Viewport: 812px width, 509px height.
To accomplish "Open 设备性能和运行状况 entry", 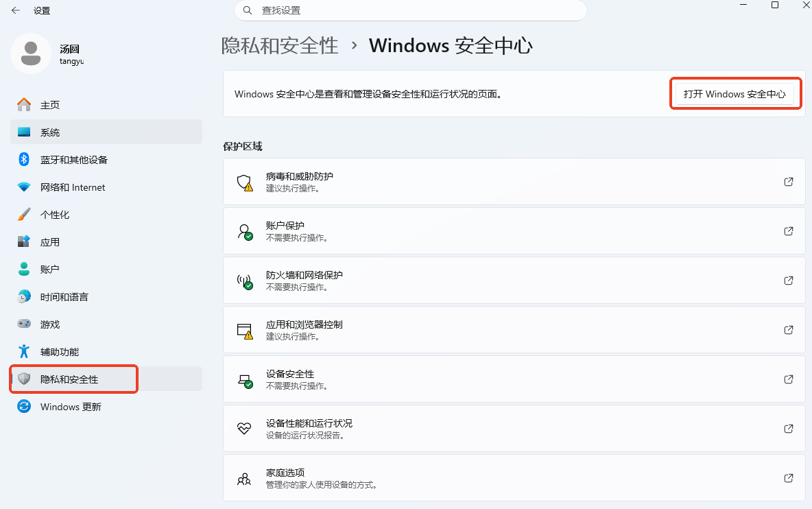I will 514,429.
